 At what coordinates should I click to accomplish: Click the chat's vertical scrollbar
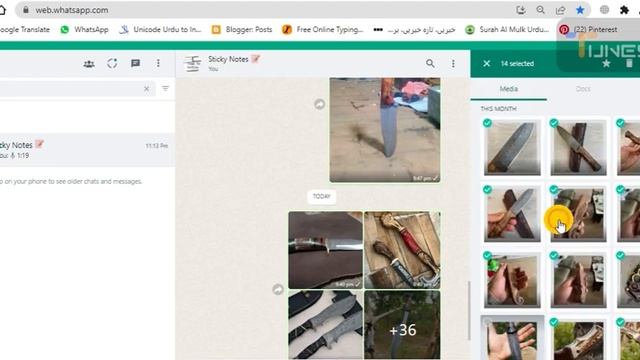[x=469, y=310]
